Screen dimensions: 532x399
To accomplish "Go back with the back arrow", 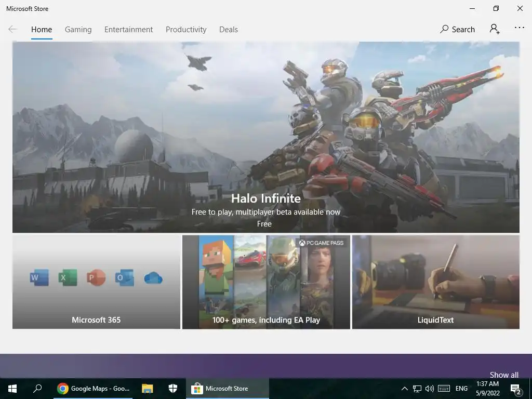I will point(12,29).
